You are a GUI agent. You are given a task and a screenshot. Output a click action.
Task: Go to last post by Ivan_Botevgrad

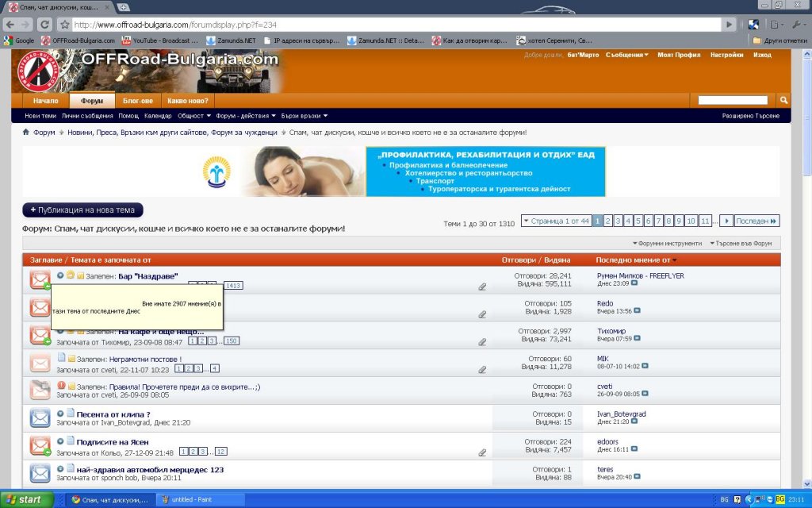(634, 422)
